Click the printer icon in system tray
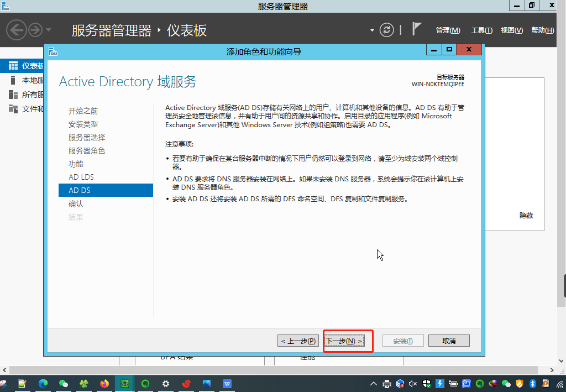 tap(386, 384)
